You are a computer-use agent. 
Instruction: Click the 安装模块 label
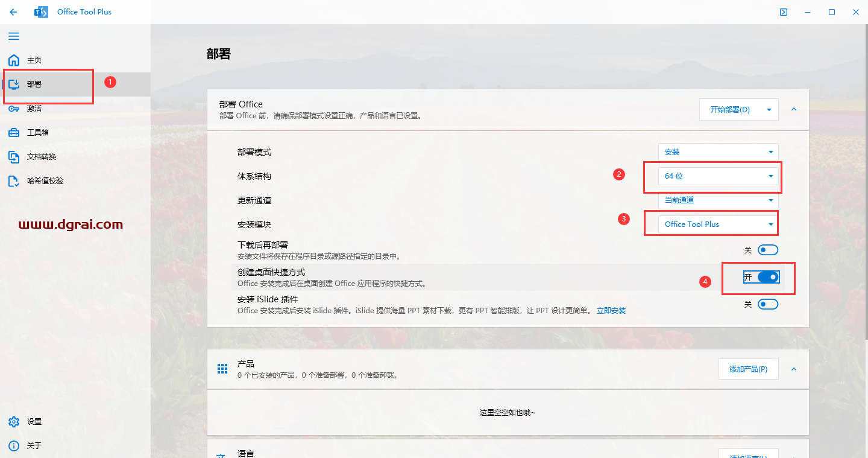pyautogui.click(x=254, y=224)
